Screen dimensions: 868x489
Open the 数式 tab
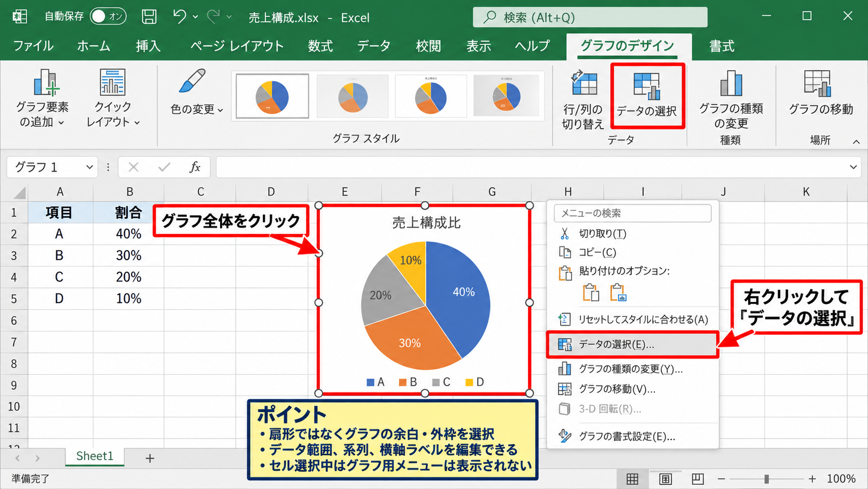(320, 46)
